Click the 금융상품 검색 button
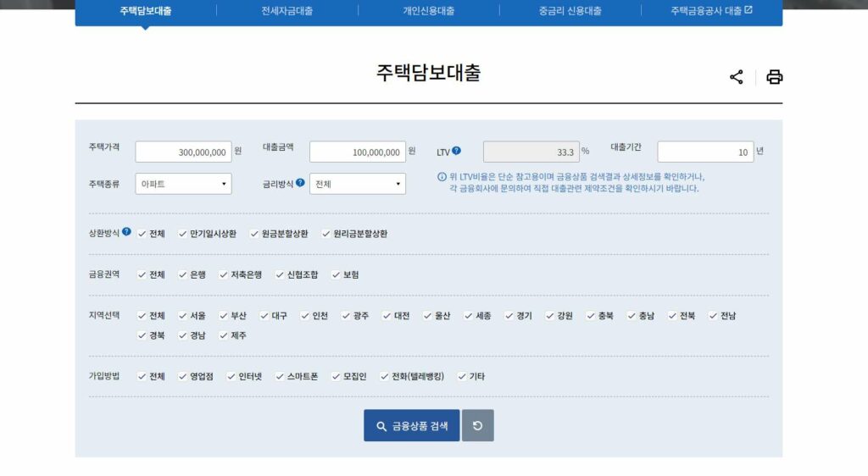Screen dimensions: 868x476 pos(411,425)
